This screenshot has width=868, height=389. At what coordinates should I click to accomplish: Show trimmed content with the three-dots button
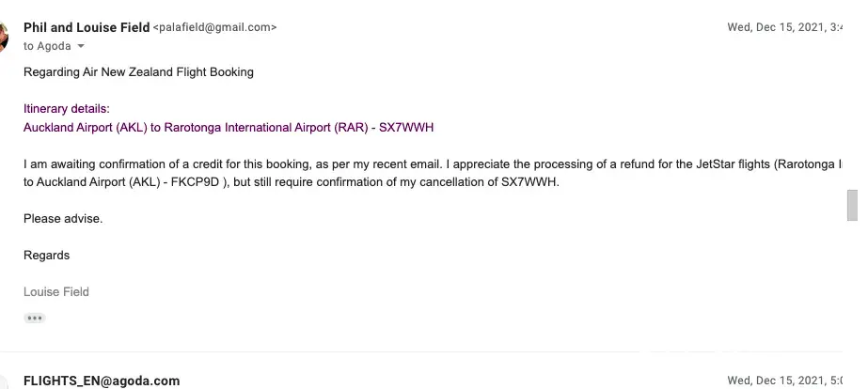pos(35,318)
